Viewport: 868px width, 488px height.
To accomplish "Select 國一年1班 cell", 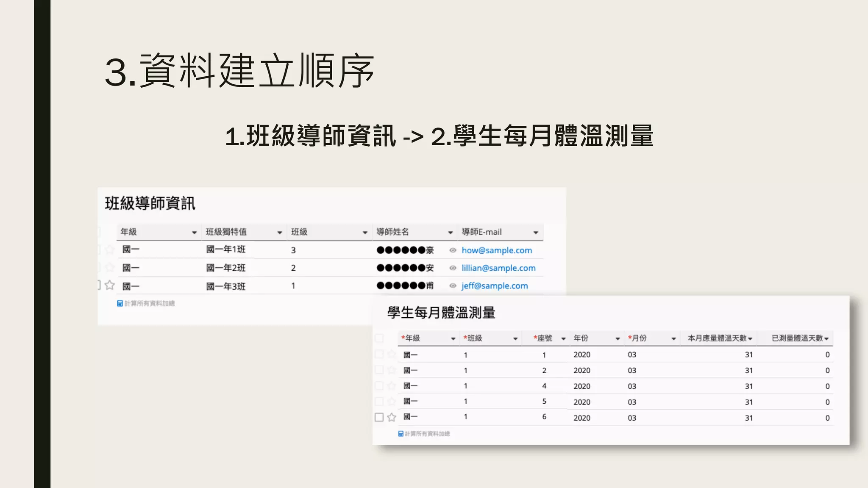I will [x=226, y=250].
